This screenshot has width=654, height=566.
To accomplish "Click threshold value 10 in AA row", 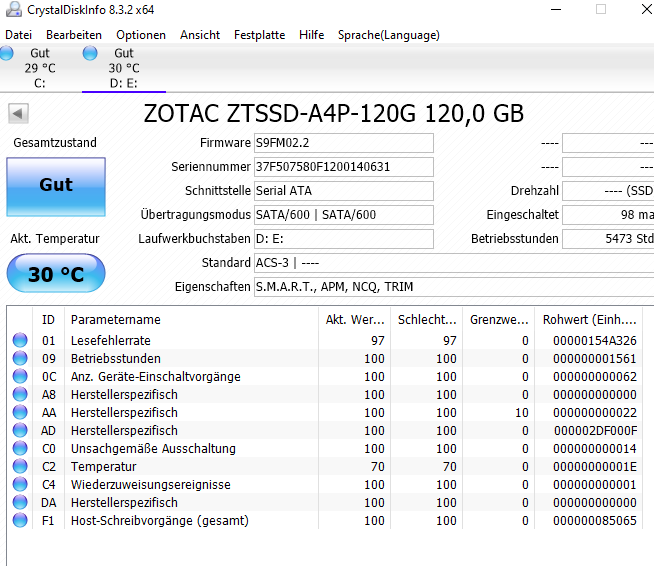I will [522, 413].
